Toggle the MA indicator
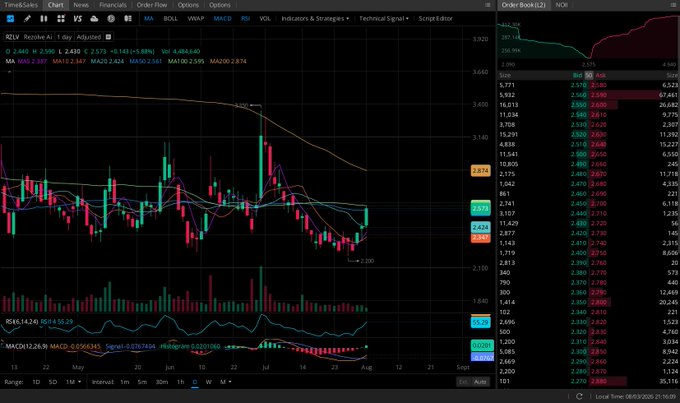680x403 pixels. 149,18
